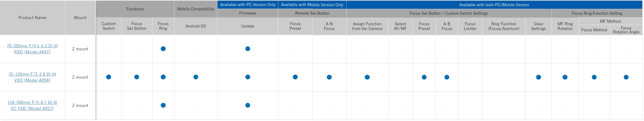Image resolution: width=644 pixels, height=121 pixels.
Task: Click the Focus Set Button dot for the 35-150mm lens
Action: 137,77
